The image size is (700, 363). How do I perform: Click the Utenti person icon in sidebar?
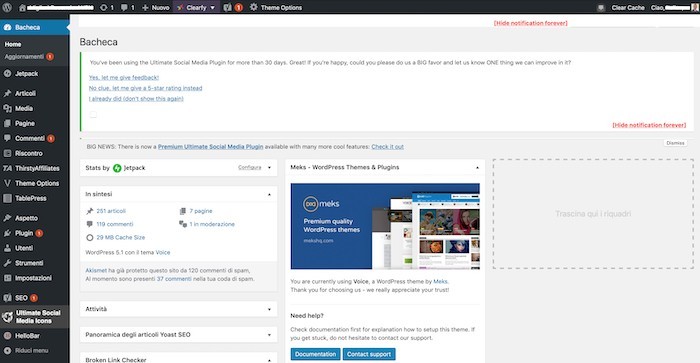(x=8, y=248)
